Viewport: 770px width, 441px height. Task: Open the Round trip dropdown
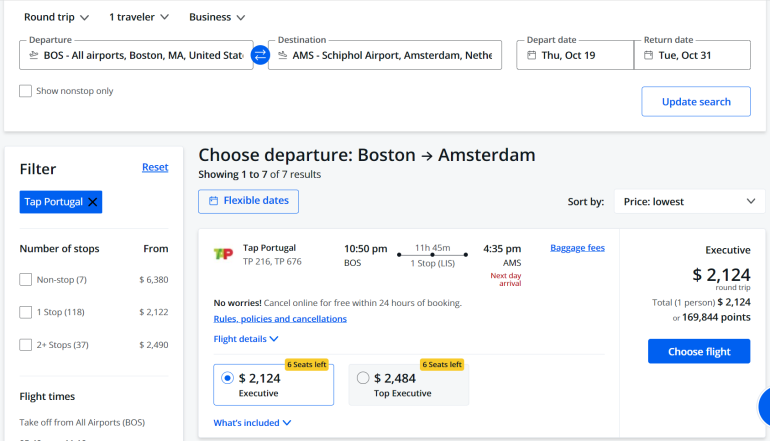click(56, 17)
